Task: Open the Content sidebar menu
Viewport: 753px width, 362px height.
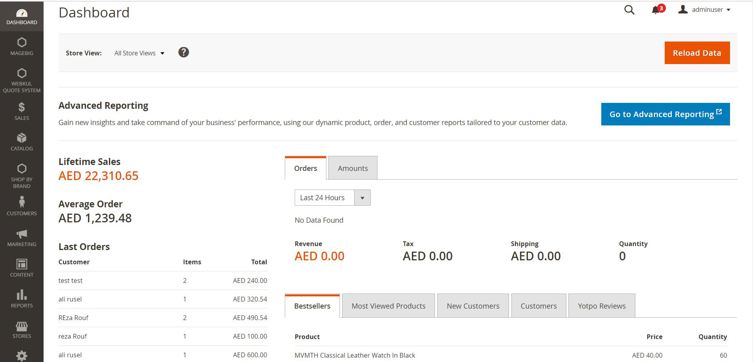Action: coord(22,268)
